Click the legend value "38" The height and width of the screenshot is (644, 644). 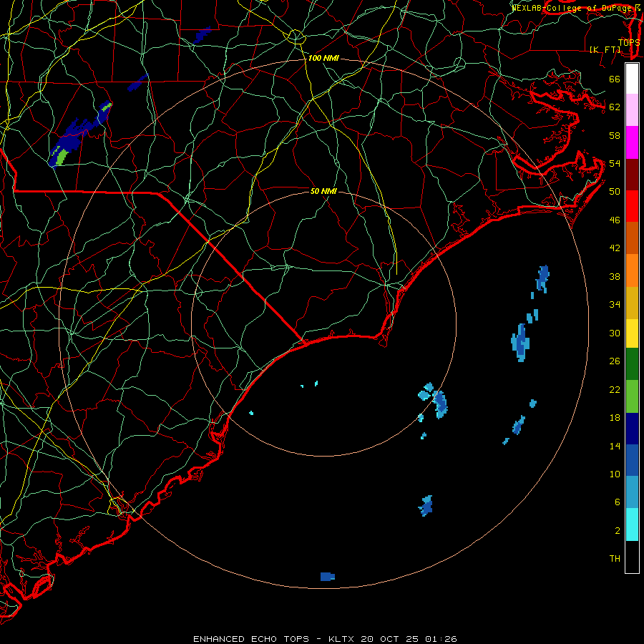615,276
